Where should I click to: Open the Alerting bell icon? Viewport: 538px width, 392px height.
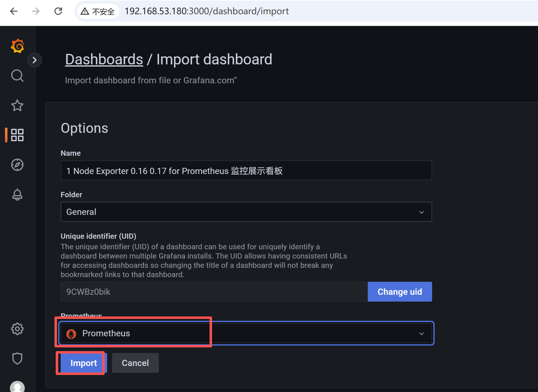tap(17, 194)
